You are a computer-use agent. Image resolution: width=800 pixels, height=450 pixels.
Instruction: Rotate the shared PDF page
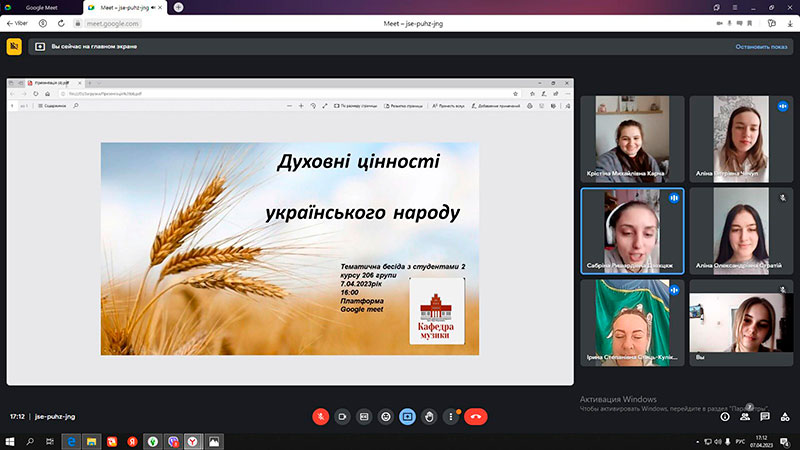(x=313, y=106)
